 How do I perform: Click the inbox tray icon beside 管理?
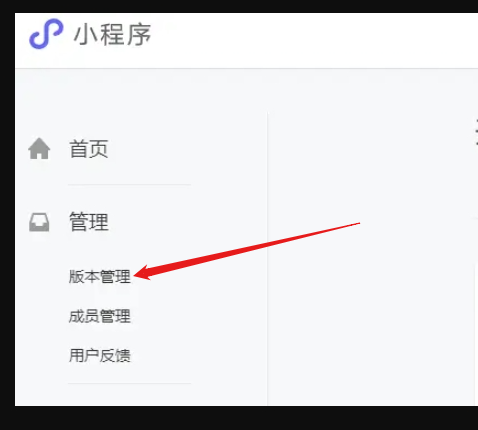pos(39,222)
